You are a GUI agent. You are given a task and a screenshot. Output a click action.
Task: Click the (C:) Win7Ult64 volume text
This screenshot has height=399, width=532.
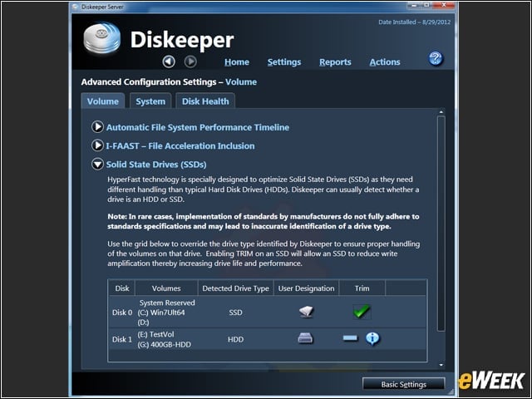point(161,313)
